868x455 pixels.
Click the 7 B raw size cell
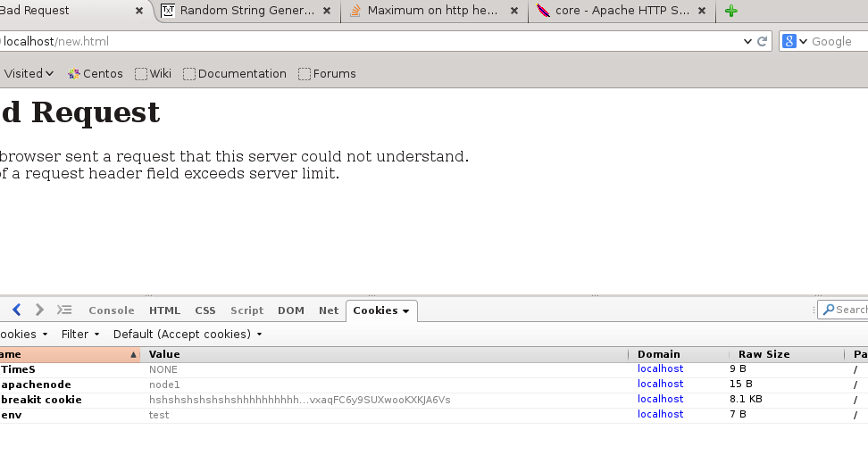738,414
